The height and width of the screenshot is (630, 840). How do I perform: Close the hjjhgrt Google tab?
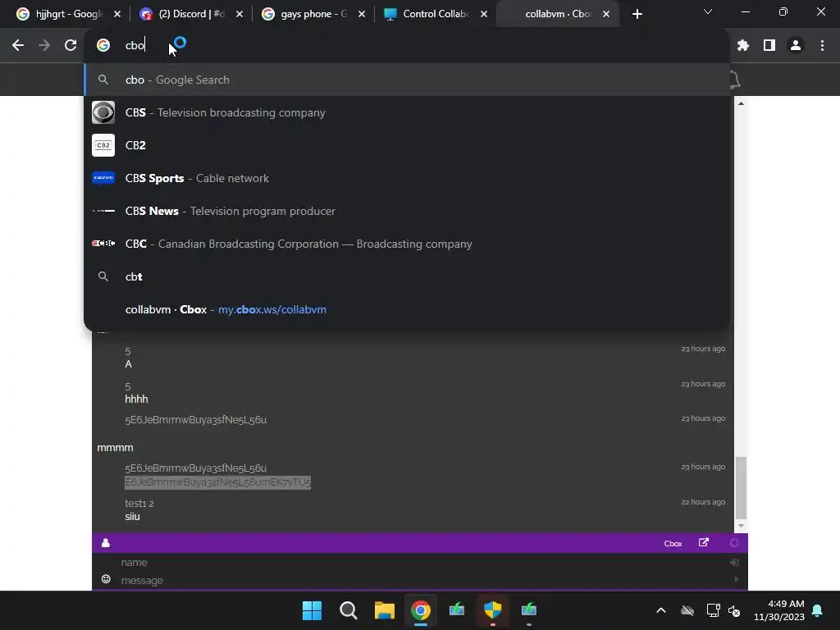(117, 15)
